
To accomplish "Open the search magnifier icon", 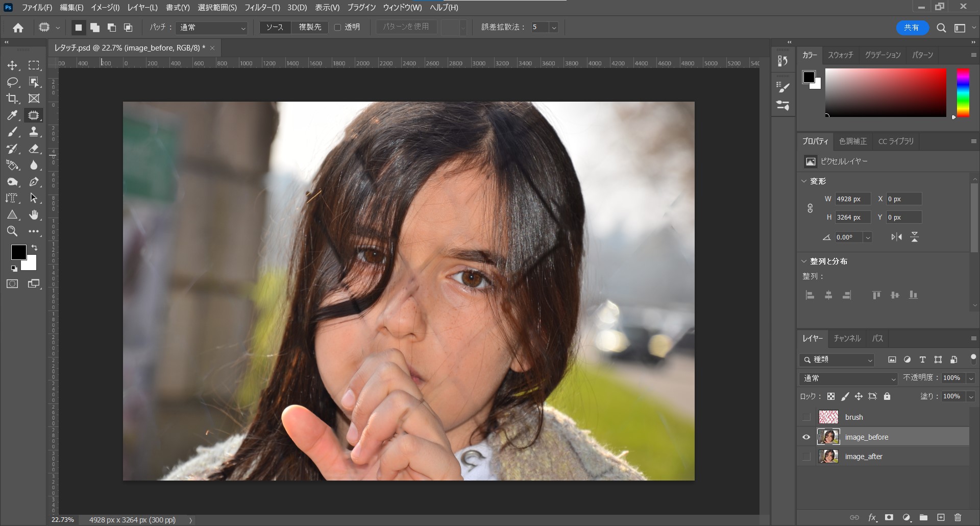I will click(941, 28).
